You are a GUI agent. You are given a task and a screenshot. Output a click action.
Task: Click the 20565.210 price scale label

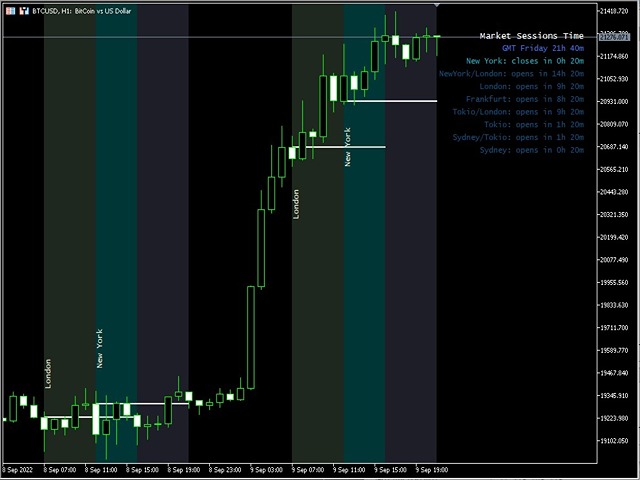614,169
